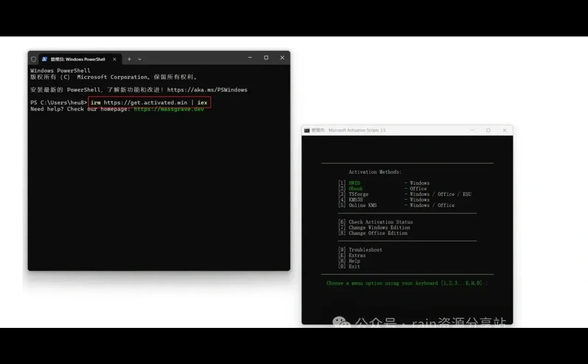Click the 'Need help? Check our homepage:' text

(80, 109)
